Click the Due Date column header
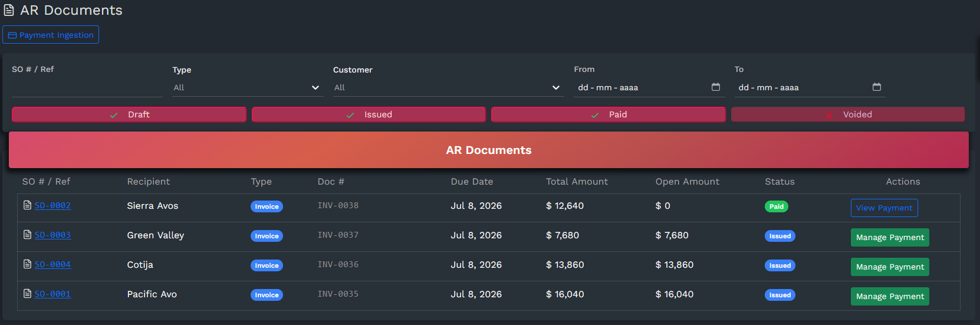 [472, 182]
